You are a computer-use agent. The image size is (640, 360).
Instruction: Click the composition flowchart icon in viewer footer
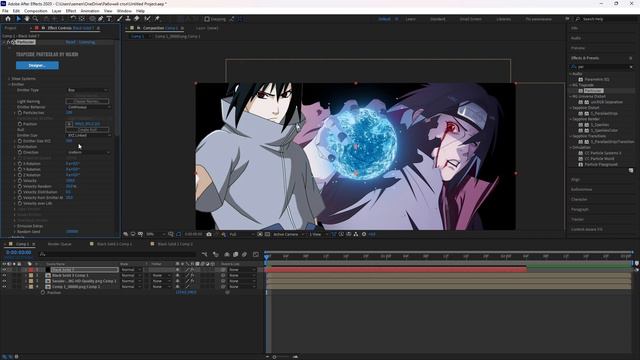356,234
